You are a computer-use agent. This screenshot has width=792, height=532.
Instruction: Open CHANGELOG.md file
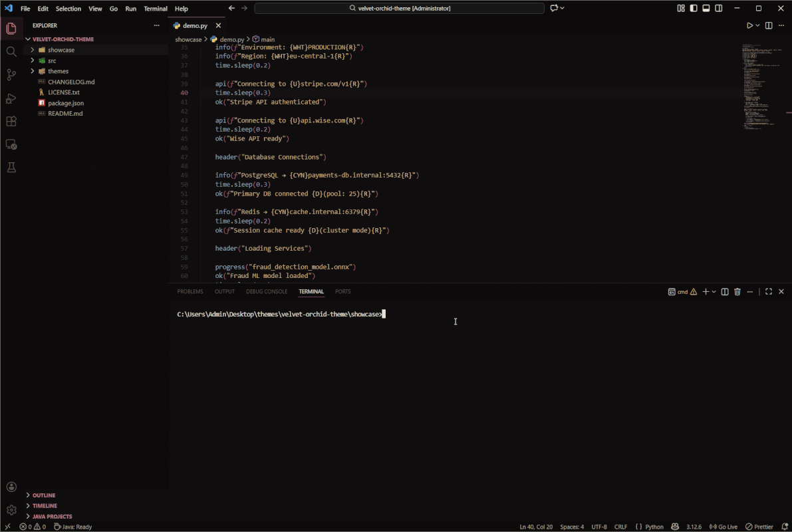pyautogui.click(x=96, y=81)
